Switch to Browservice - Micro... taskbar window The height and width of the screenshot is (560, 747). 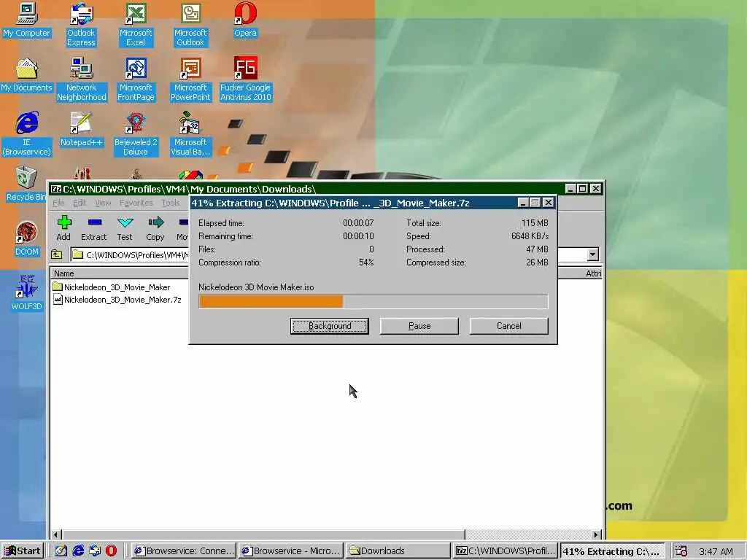(x=290, y=551)
